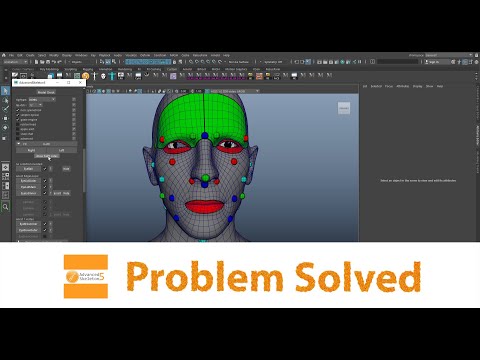Viewport: 480px width, 360px height.
Task: Toggle first checked option in AdvancedSkeleton list
Action: (18, 110)
